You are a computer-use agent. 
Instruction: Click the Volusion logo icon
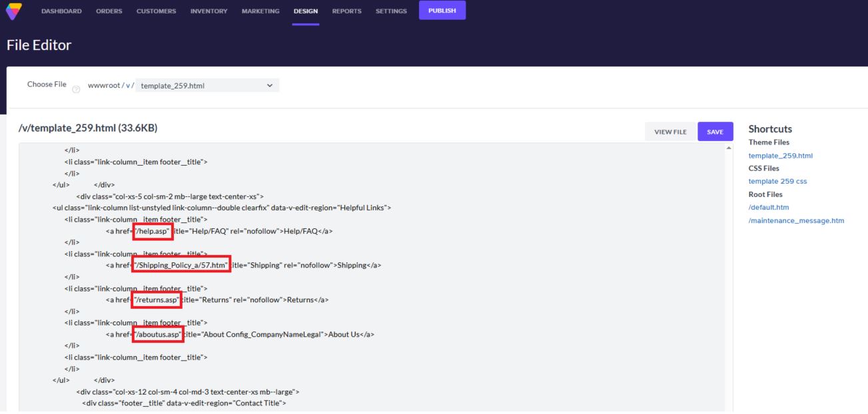(13, 11)
